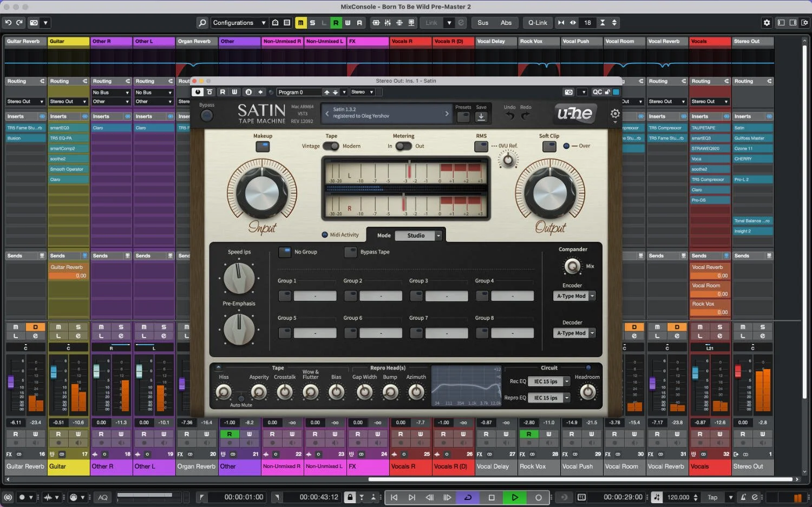This screenshot has height=507, width=812.
Task: Toggle the RMS metering button
Action: 481,146
